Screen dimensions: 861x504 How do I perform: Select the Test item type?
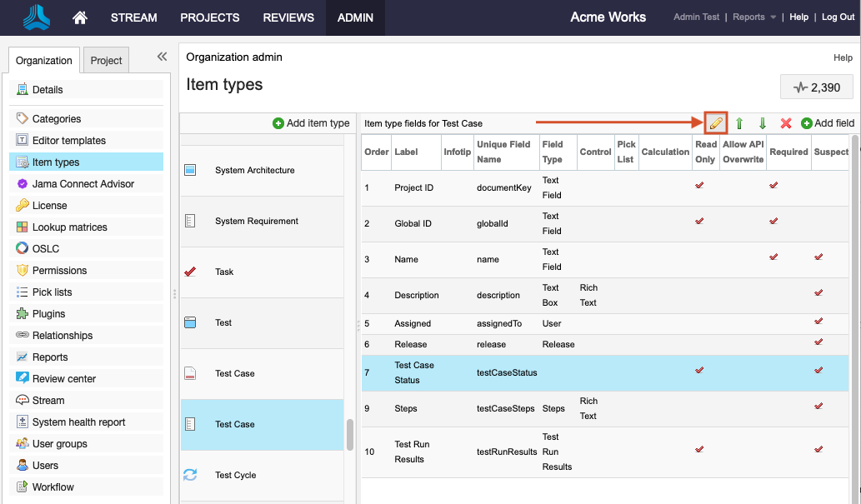point(263,323)
